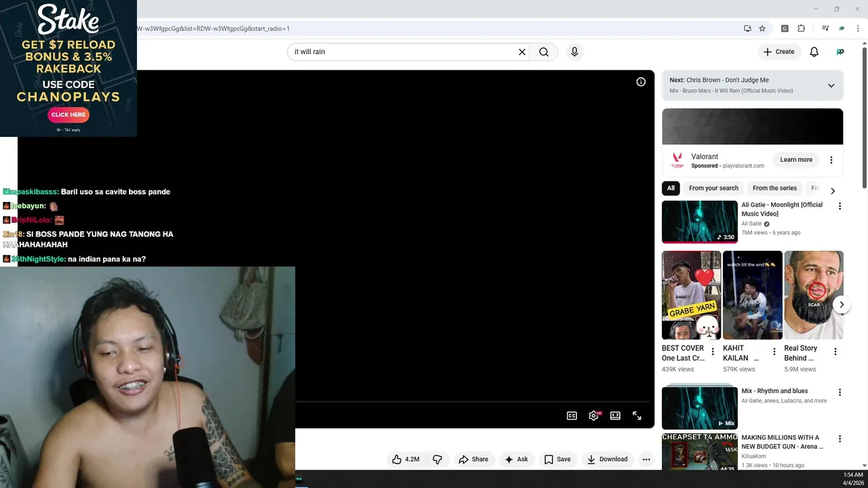Click the Stake CLICK HERE button

(68, 115)
